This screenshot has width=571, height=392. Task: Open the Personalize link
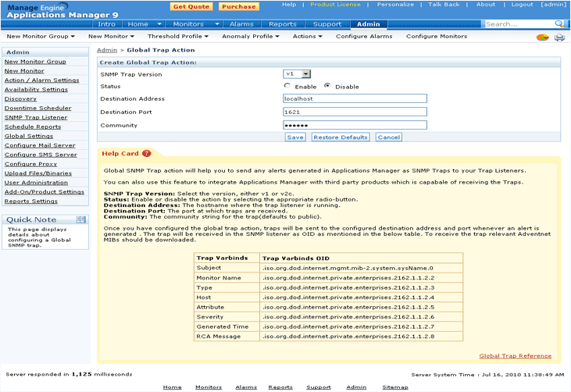click(x=395, y=5)
